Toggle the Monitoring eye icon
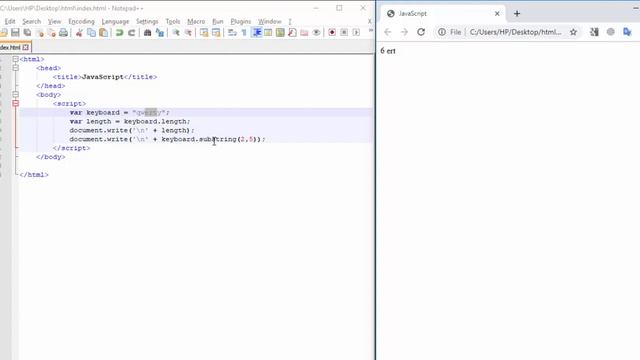 click(316, 33)
